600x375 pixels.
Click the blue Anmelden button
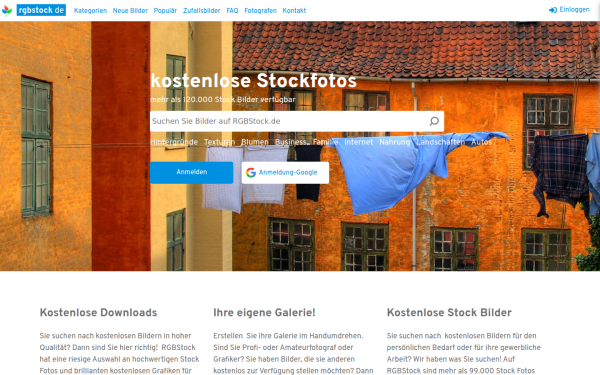pyautogui.click(x=192, y=173)
